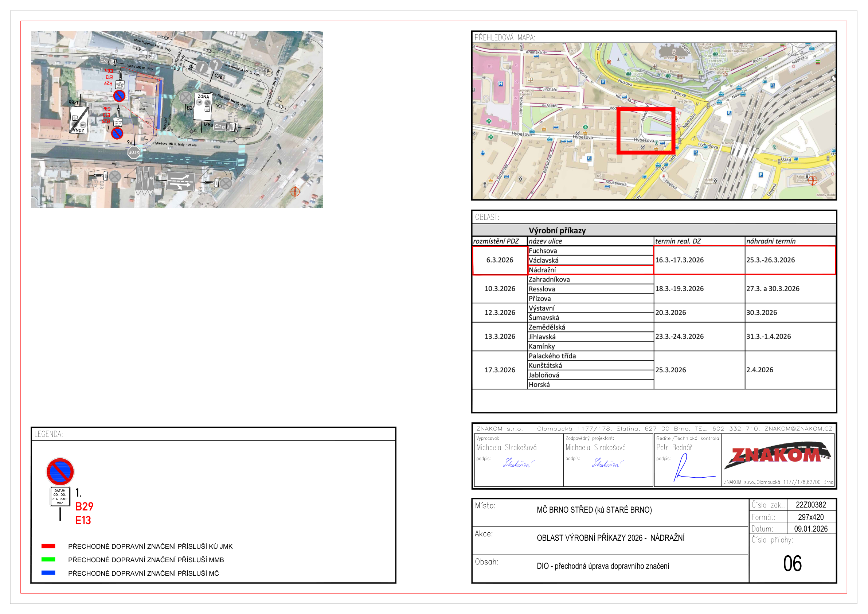Image resolution: width=868 pixels, height=614 pixels.
Task: Click the signature under Zodpovědný projektant
Action: tap(607, 463)
